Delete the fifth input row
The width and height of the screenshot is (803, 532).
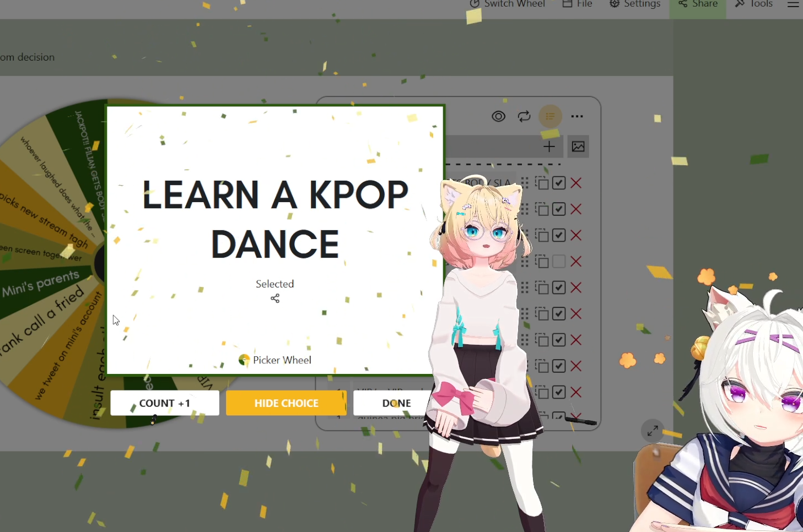pos(576,287)
